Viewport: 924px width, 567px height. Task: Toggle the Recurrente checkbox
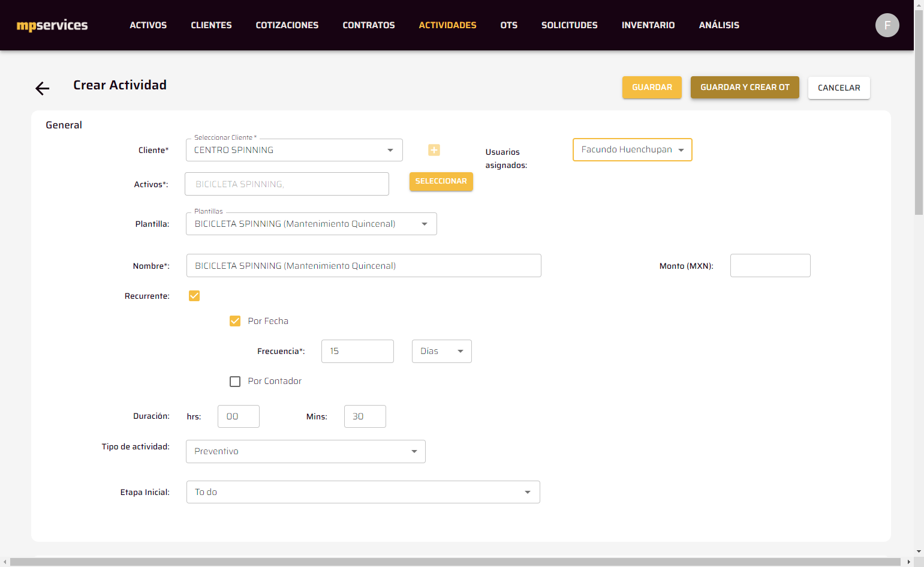tap(194, 296)
